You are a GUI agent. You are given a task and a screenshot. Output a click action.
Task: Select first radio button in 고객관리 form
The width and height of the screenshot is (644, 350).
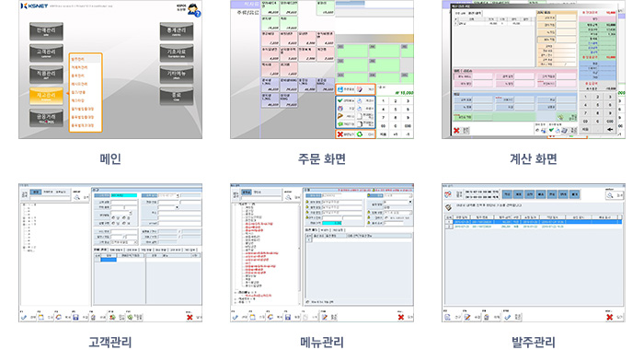(x=114, y=217)
